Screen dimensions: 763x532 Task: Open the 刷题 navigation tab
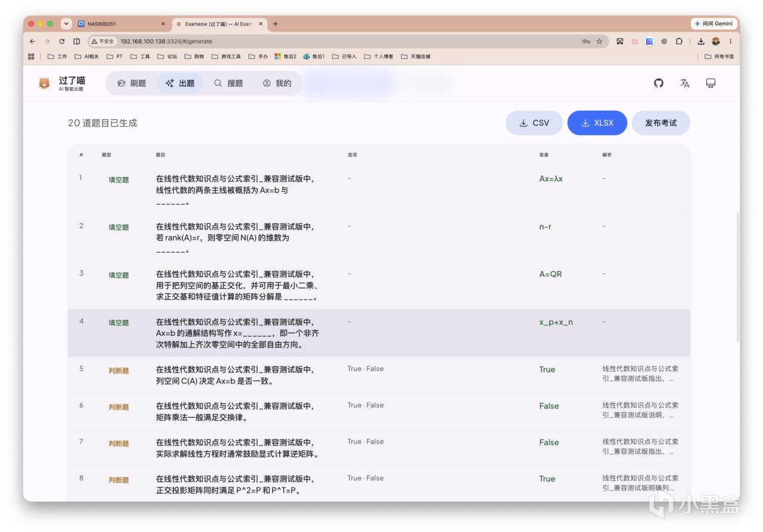click(131, 83)
